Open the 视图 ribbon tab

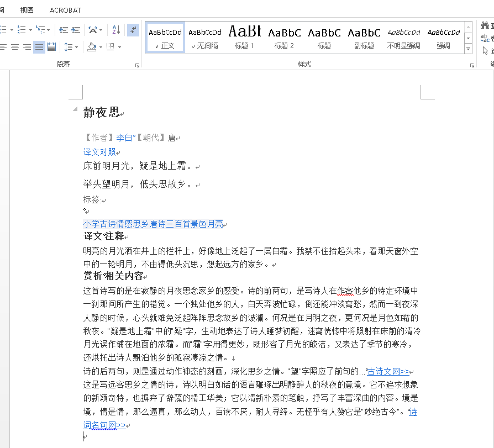pyautogui.click(x=27, y=10)
